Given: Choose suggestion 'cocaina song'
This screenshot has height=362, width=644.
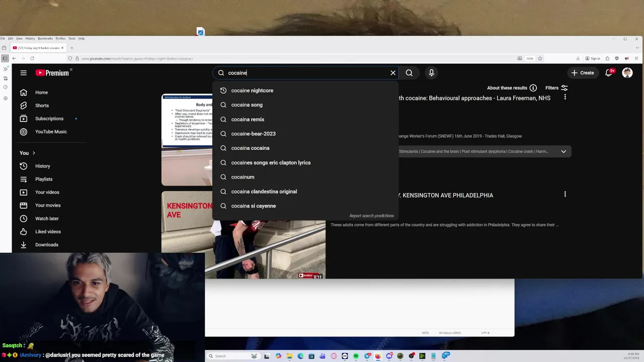Looking at the screenshot, I should [305, 105].
